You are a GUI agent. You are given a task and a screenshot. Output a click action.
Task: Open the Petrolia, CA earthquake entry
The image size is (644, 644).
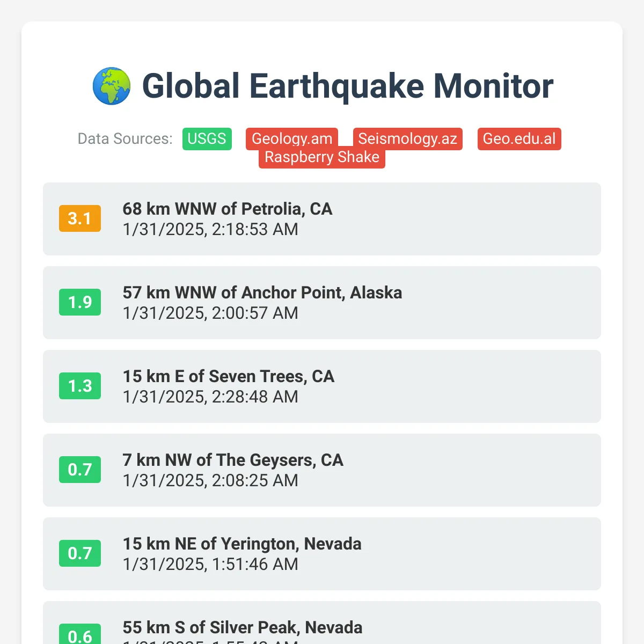tap(322, 219)
